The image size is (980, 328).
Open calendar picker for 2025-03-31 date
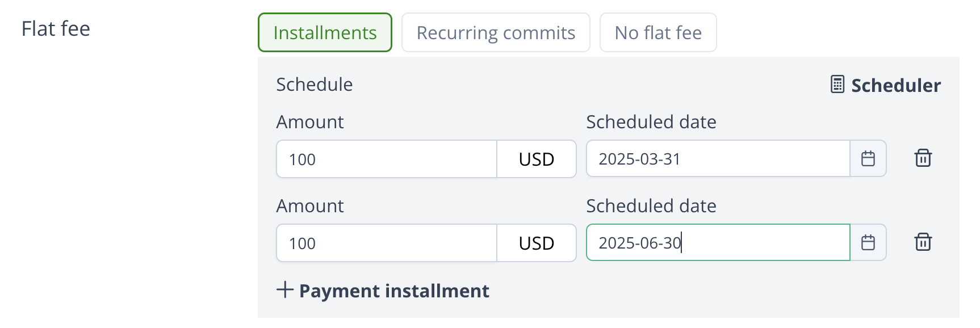coord(868,159)
